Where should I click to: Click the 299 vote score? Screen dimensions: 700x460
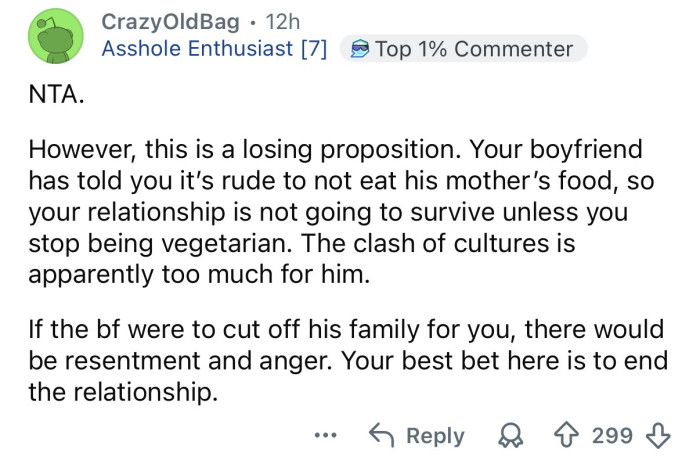[x=612, y=436]
